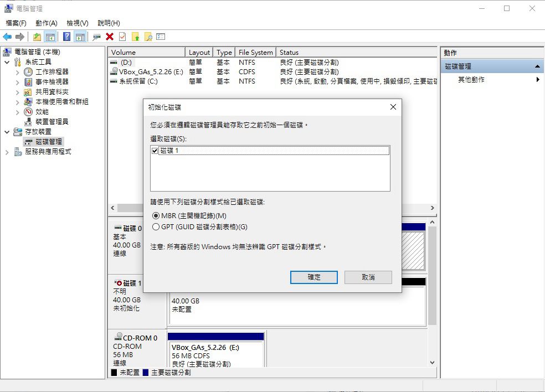The height and width of the screenshot is (392, 545).
Task: Click the blue Back arrow in toolbar
Action: click(7, 37)
